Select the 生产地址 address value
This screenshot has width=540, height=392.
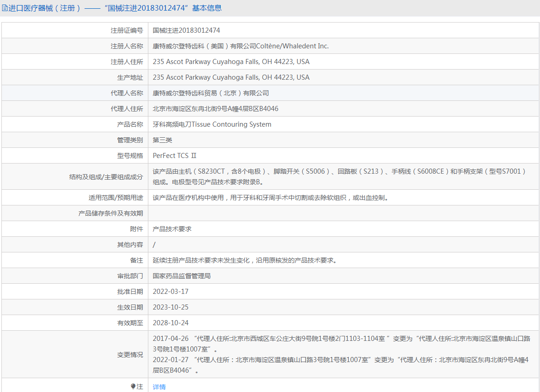231,77
